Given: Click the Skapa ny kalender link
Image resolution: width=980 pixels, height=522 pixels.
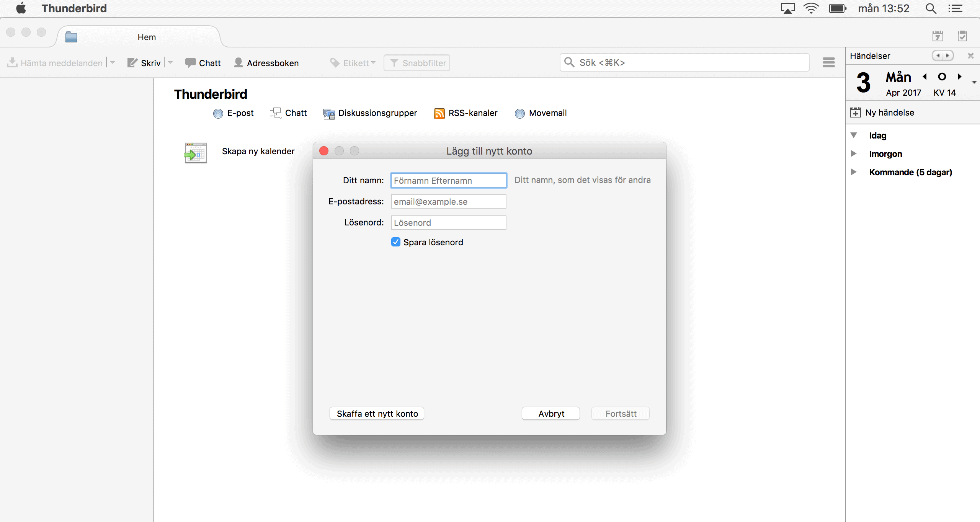Looking at the screenshot, I should pos(258,151).
